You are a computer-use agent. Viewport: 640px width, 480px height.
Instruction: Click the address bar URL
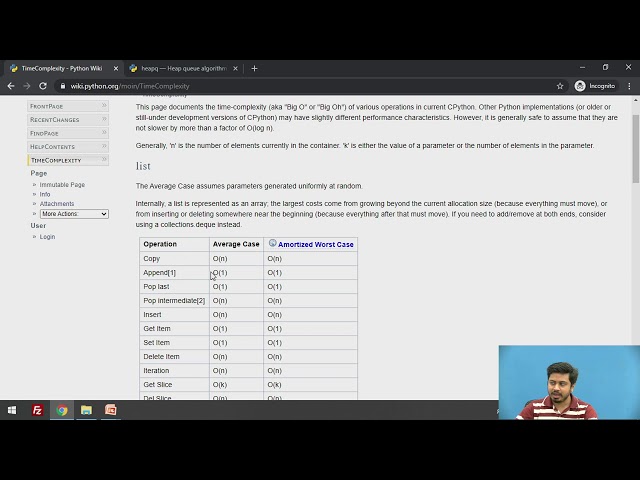[130, 86]
